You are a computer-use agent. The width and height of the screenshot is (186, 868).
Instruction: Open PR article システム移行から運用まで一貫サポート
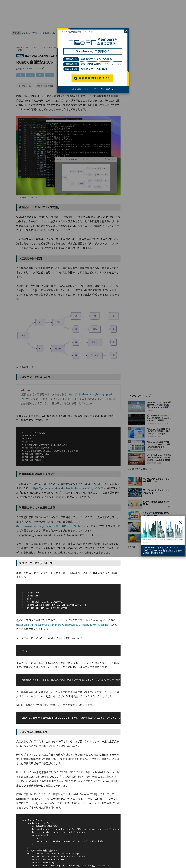(157, 503)
